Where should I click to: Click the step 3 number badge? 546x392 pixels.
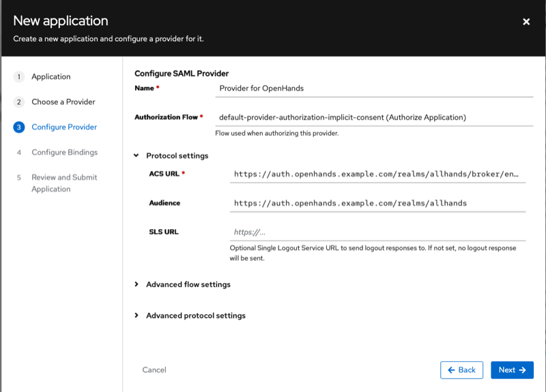click(x=19, y=127)
